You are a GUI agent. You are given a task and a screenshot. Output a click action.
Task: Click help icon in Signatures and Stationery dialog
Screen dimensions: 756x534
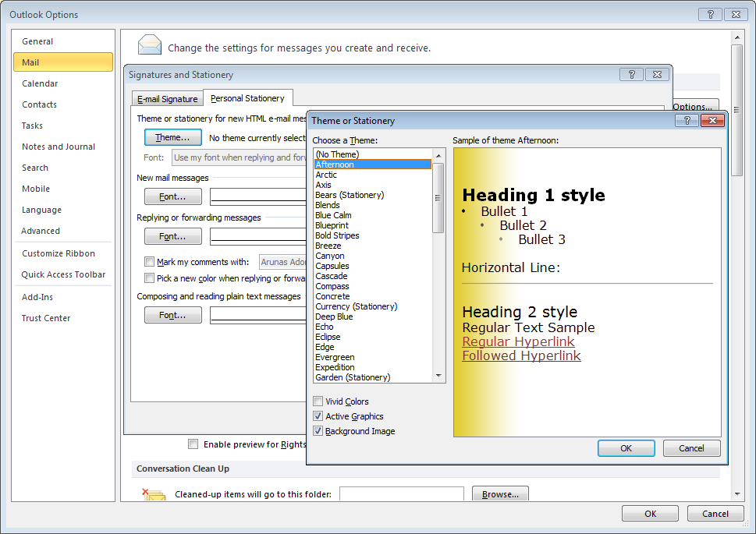[632, 74]
